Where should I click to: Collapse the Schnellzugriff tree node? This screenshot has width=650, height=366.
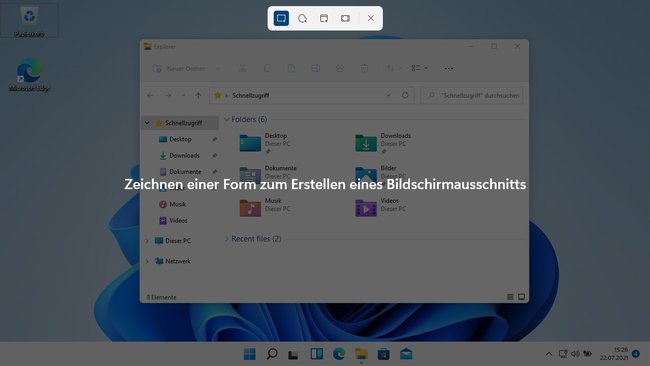click(147, 123)
